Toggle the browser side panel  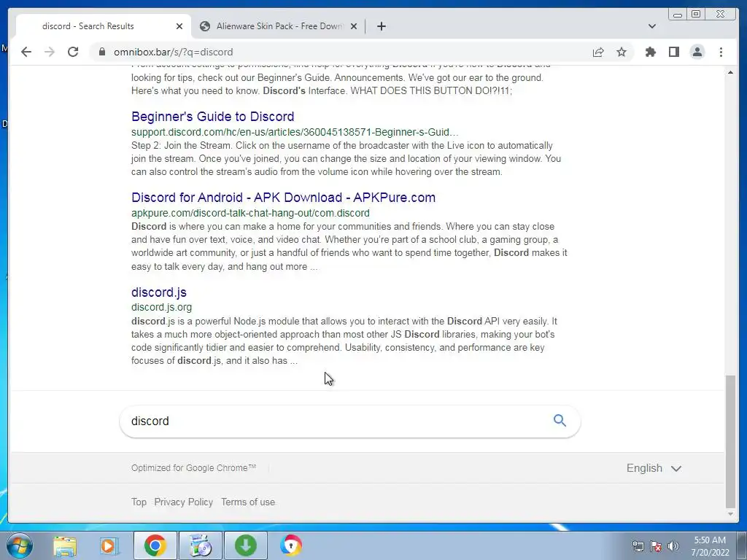pyautogui.click(x=673, y=52)
